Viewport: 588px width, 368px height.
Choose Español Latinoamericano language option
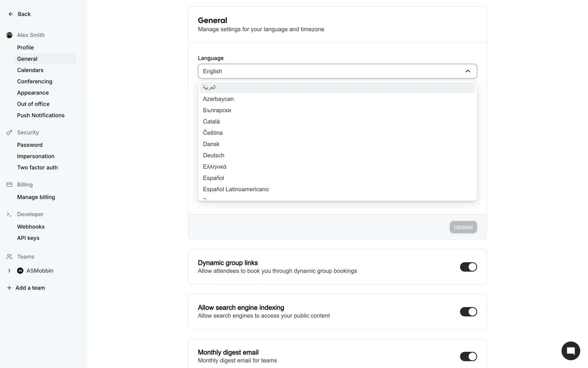pyautogui.click(x=236, y=190)
